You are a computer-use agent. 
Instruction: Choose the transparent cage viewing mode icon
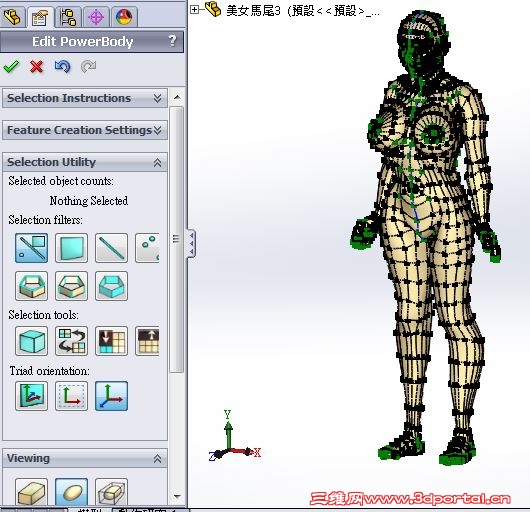tap(112, 492)
